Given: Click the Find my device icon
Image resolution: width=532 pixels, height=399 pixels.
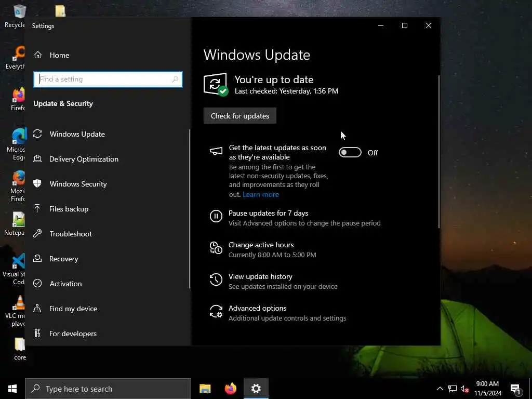Looking at the screenshot, I should 37,309.
